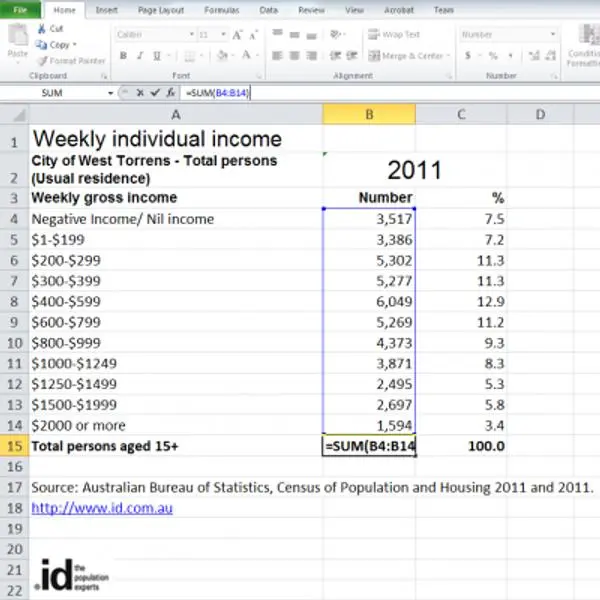Screen dimensions: 600x600
Task: Toggle Italic formatting
Action: pos(140,56)
